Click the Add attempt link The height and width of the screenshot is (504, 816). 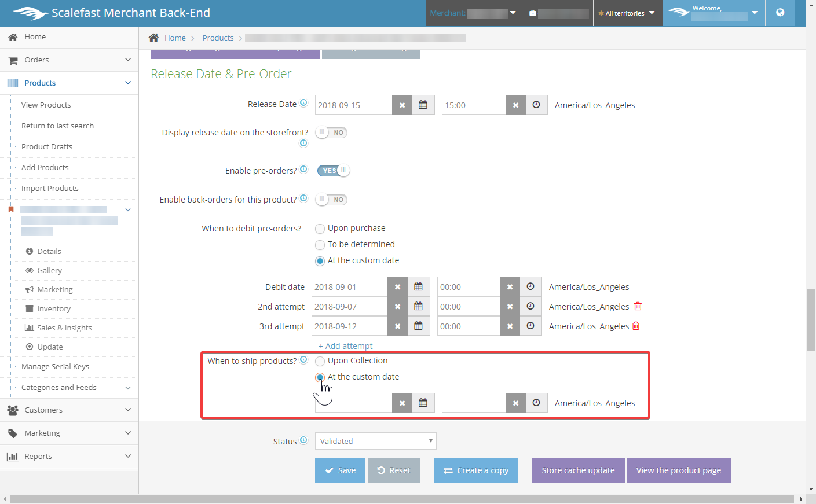click(346, 346)
